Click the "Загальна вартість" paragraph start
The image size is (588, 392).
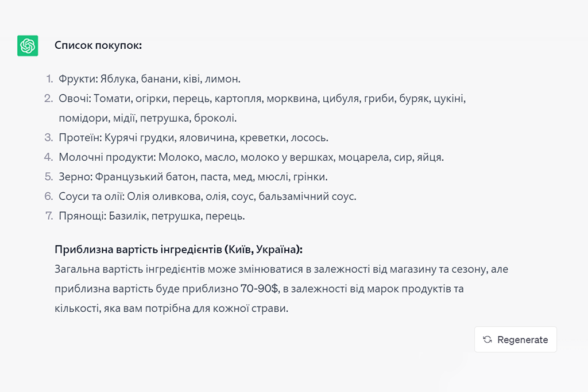(x=91, y=269)
